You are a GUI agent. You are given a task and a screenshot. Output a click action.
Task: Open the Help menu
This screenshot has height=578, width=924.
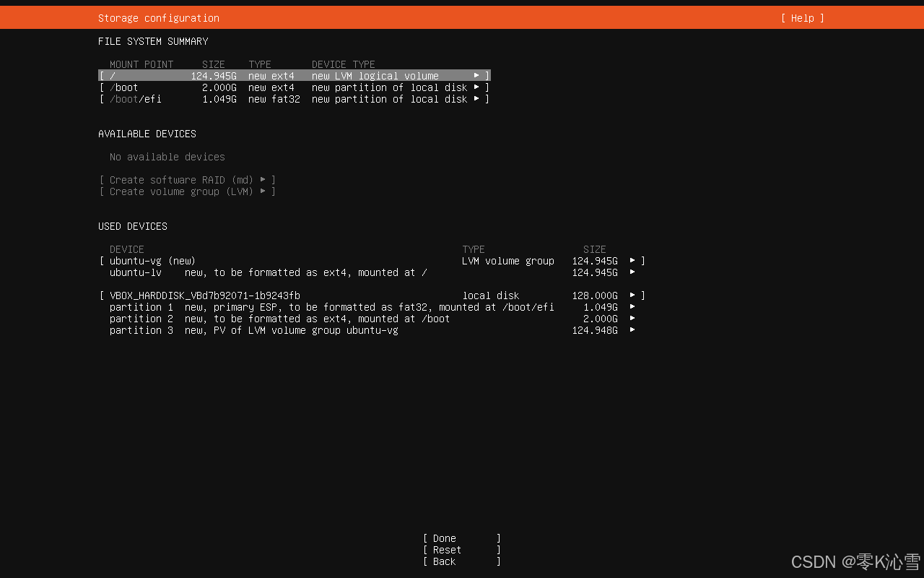[x=802, y=18]
